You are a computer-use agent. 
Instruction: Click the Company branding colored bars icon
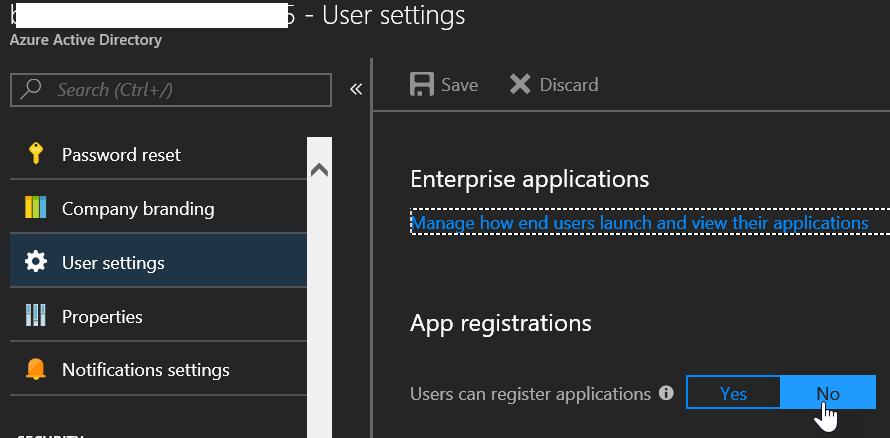coord(36,209)
